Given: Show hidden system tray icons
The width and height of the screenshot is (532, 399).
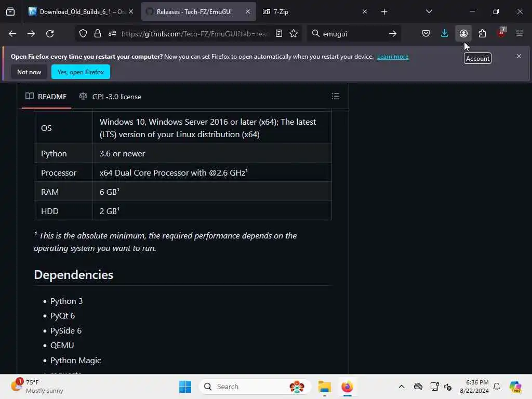Looking at the screenshot, I should tap(402, 387).
